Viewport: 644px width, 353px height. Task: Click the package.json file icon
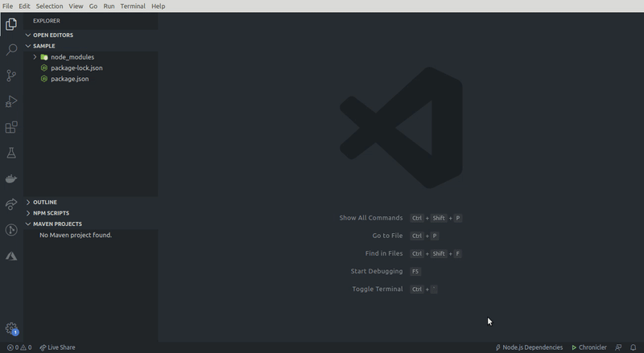pyautogui.click(x=44, y=79)
